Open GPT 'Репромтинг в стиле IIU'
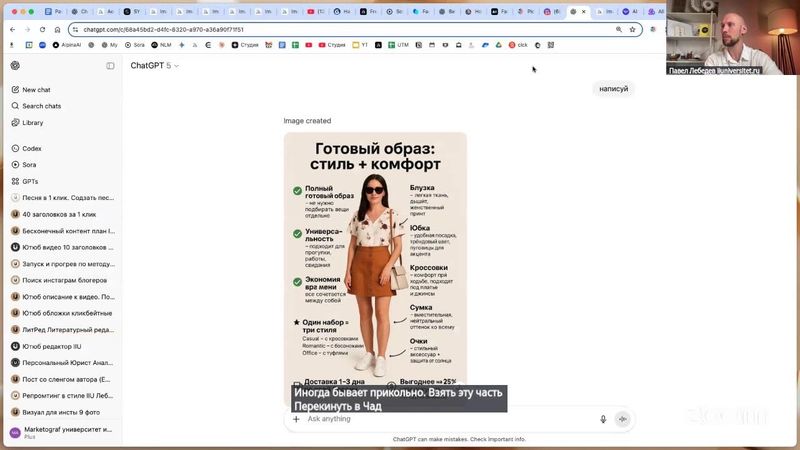Image resolution: width=800 pixels, height=450 pixels. click(x=63, y=395)
